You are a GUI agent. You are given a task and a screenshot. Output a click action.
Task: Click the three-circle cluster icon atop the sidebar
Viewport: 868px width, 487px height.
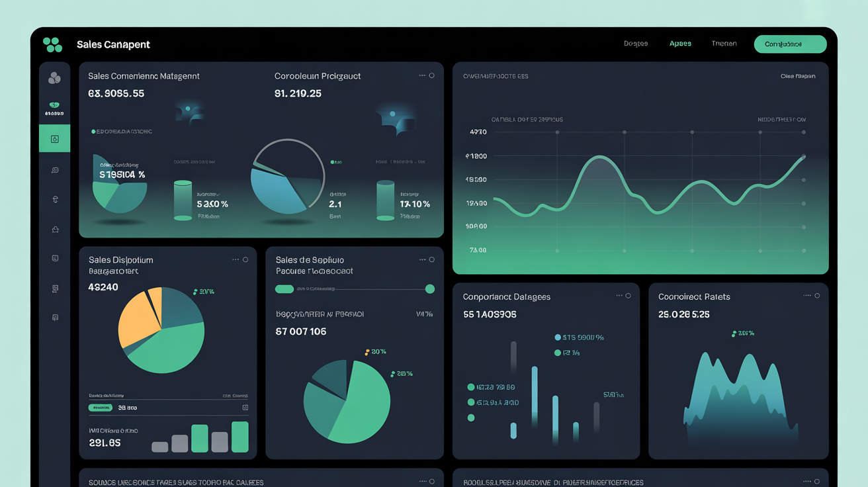click(54, 78)
